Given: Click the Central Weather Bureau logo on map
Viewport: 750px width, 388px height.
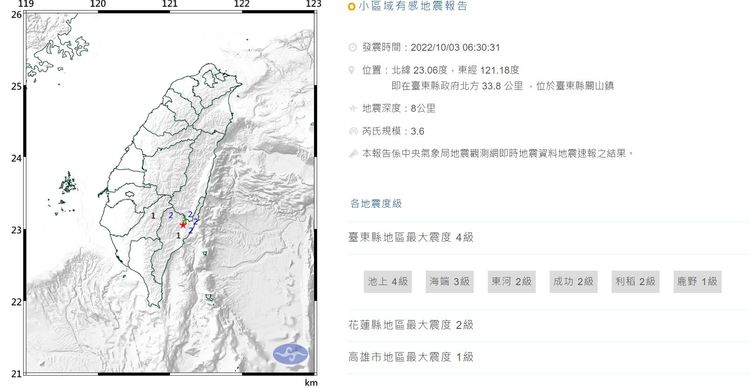Looking at the screenshot, I should 290,355.
